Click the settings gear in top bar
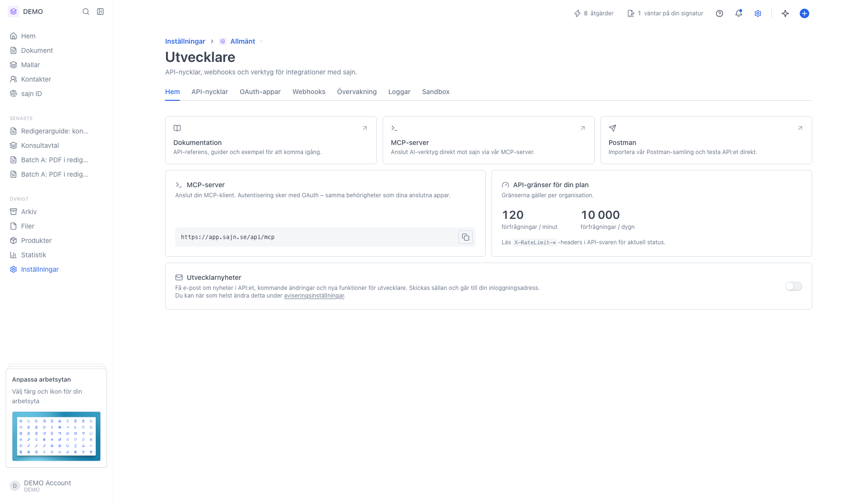Screen dimensions: 864x504 [758, 13]
